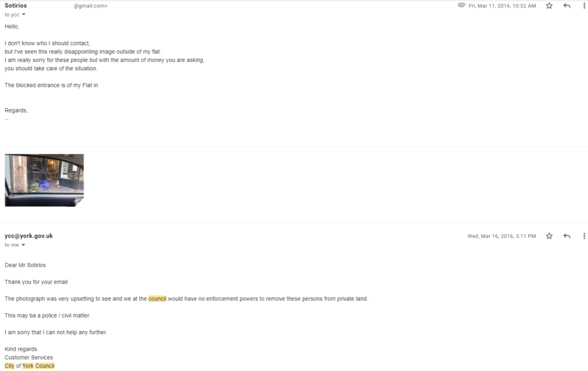Click the Fri, Mar 11, 2016 timestamp

click(502, 6)
